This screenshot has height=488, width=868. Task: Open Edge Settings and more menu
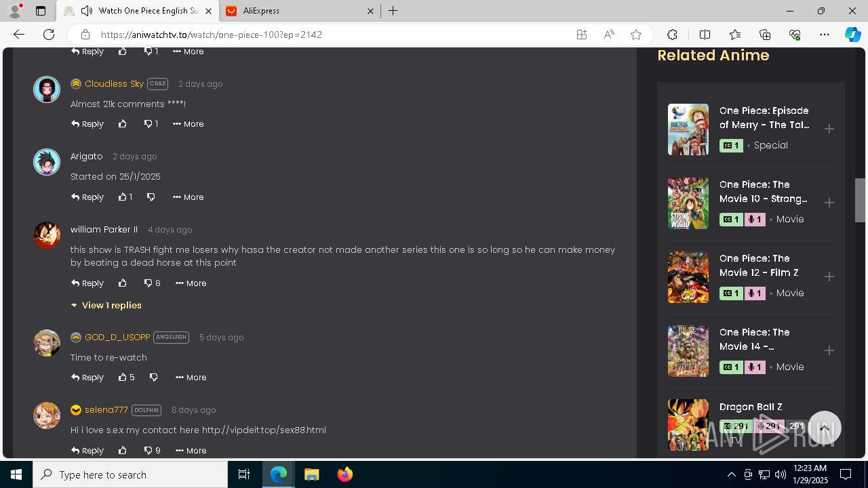pyautogui.click(x=825, y=35)
